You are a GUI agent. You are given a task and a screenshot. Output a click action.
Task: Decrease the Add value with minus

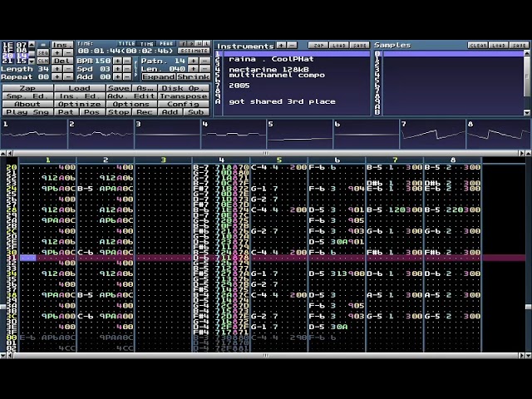(127, 77)
